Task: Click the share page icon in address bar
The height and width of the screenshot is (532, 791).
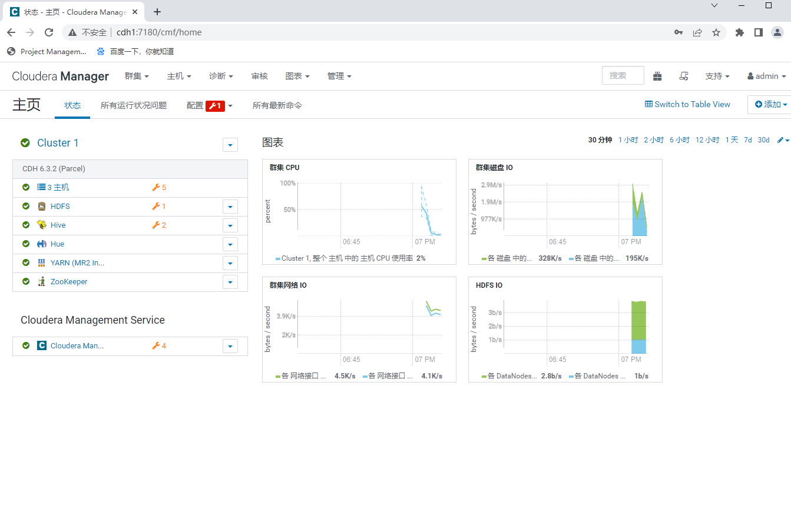Action: [697, 32]
